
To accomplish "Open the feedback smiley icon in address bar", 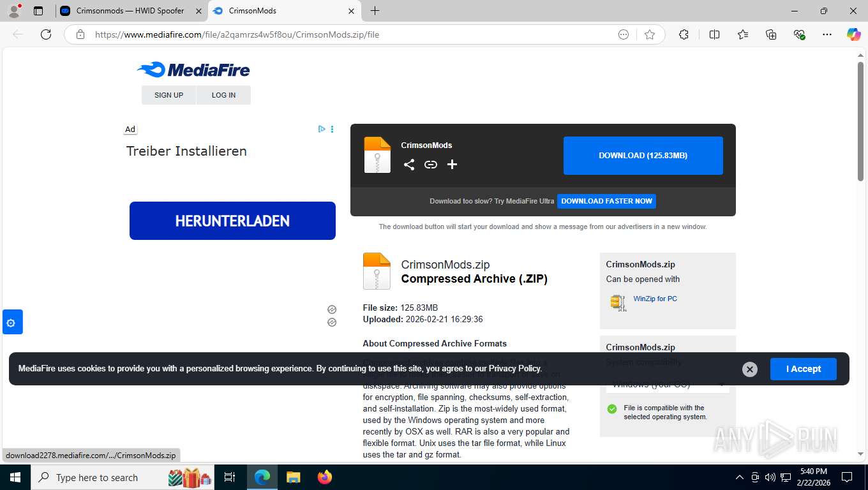I will 624,34.
